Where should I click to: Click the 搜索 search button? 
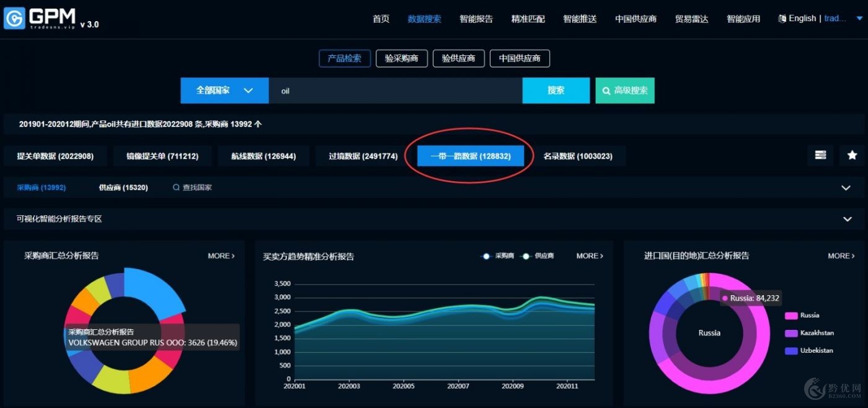(556, 91)
